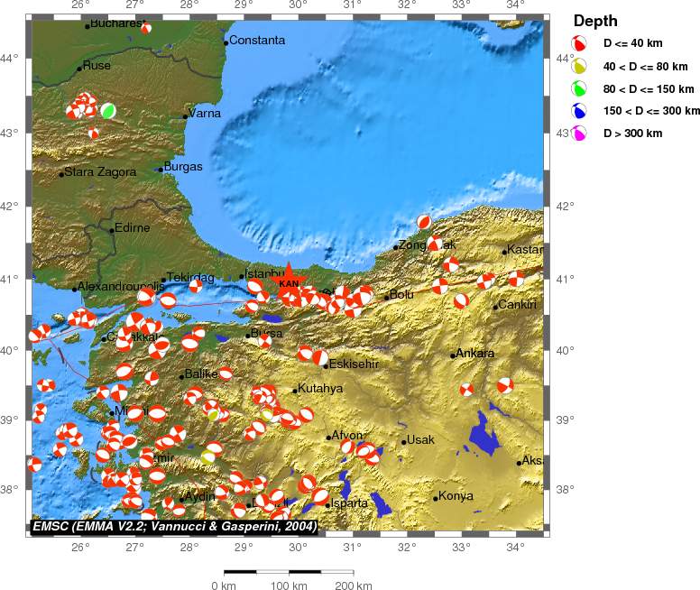Screen dimensions: 700x590
Task: Click the EMSC EMMA V2.2 credit caption
Action: (175, 526)
